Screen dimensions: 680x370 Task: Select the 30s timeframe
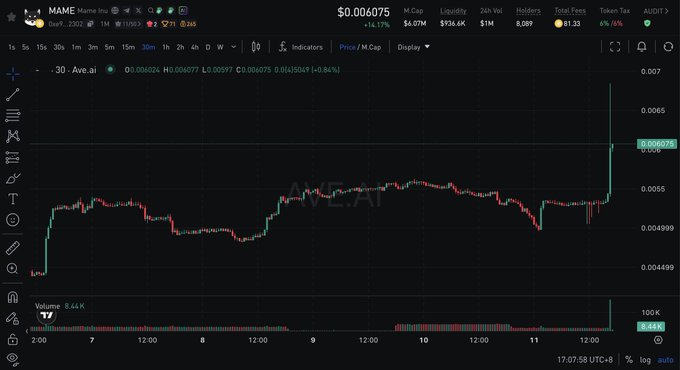[59, 47]
